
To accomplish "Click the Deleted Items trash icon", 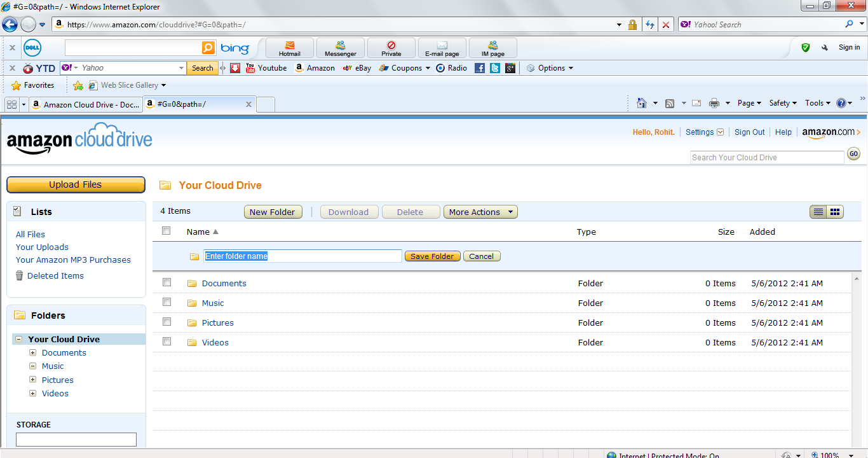I will 20,275.
